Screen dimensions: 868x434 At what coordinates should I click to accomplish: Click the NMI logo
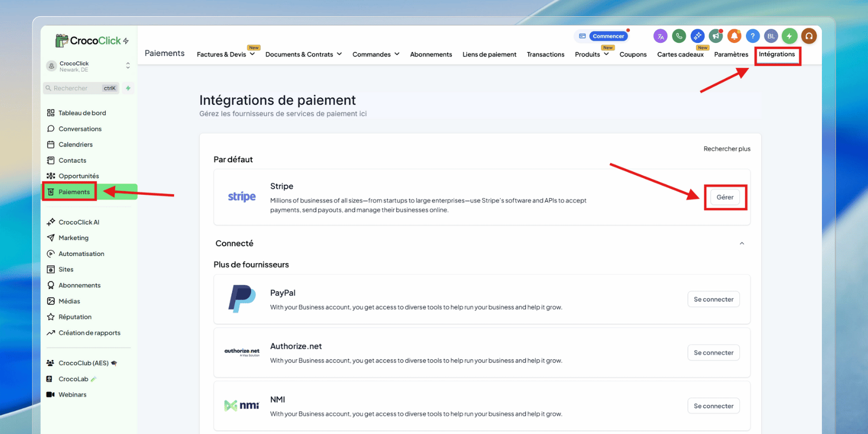[242, 405]
